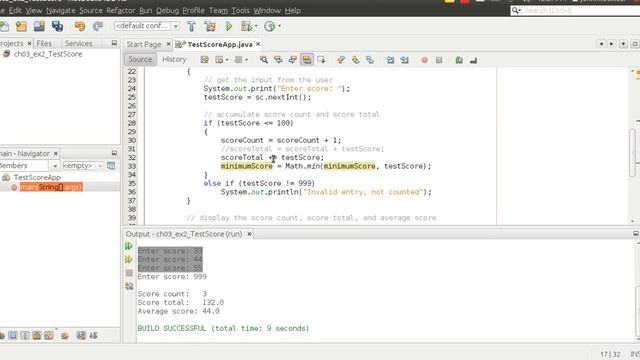
Task: Open the Help menu
Action: click(292, 10)
